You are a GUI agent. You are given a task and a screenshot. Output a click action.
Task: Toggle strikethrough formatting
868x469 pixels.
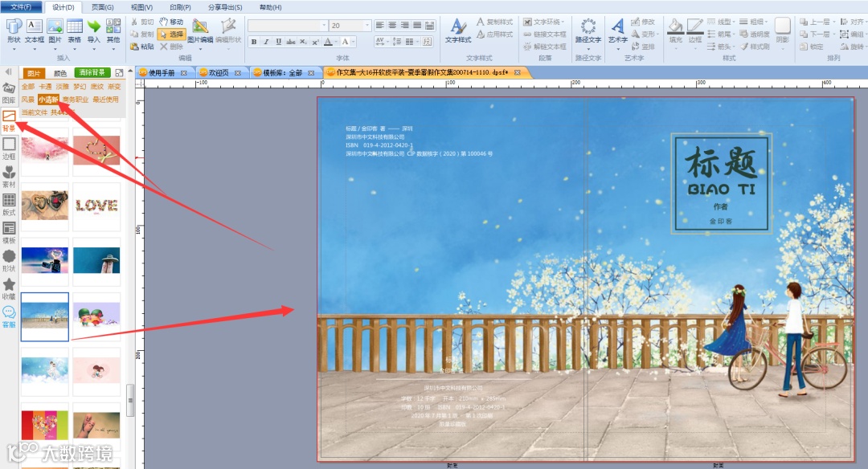coord(291,42)
